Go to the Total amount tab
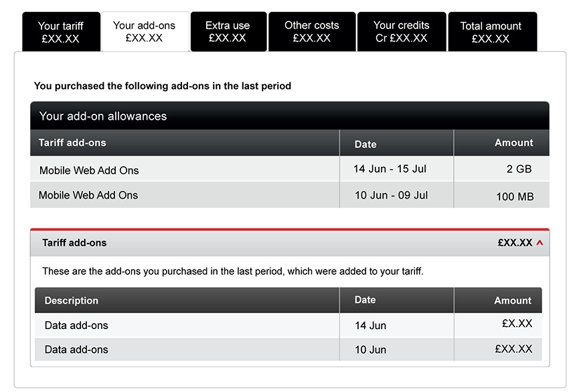Screen dimensions: 569x392 (x=493, y=32)
